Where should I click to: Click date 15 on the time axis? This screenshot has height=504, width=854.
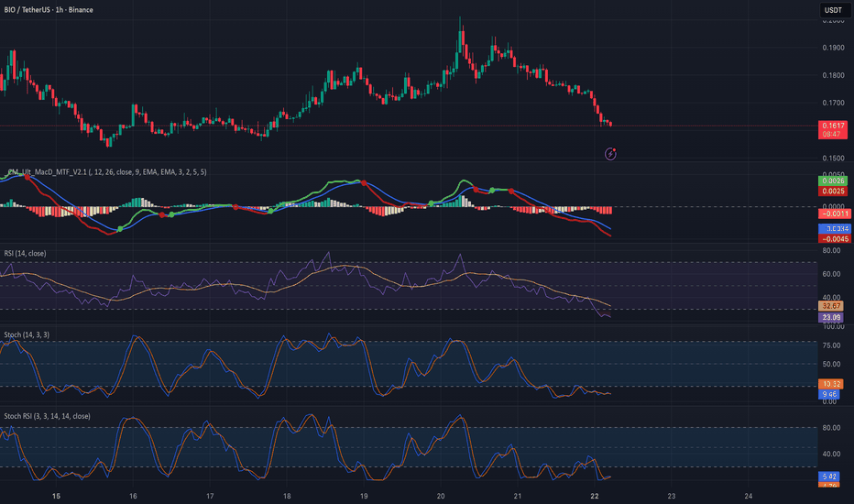coord(56,496)
